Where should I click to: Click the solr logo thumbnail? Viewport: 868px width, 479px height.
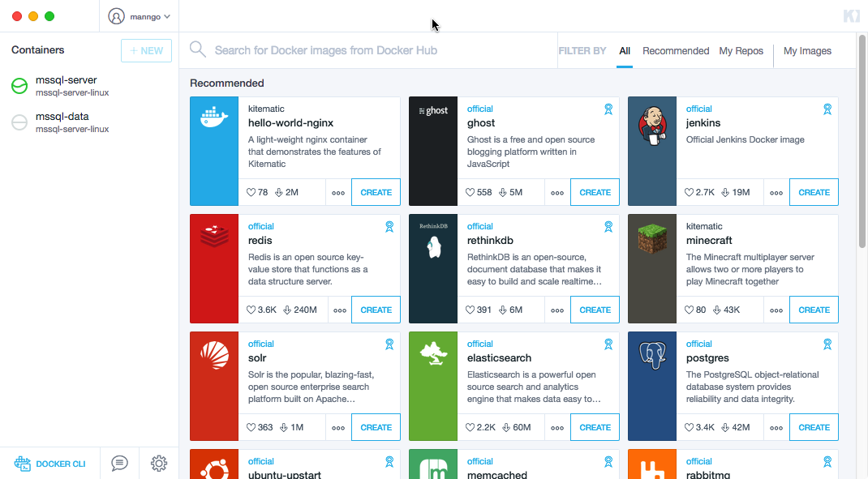[x=214, y=386]
